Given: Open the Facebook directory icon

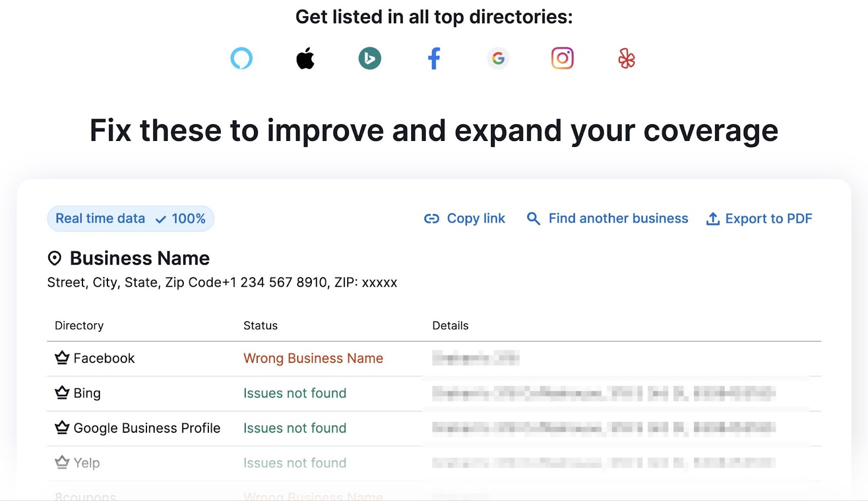Looking at the screenshot, I should (x=433, y=58).
